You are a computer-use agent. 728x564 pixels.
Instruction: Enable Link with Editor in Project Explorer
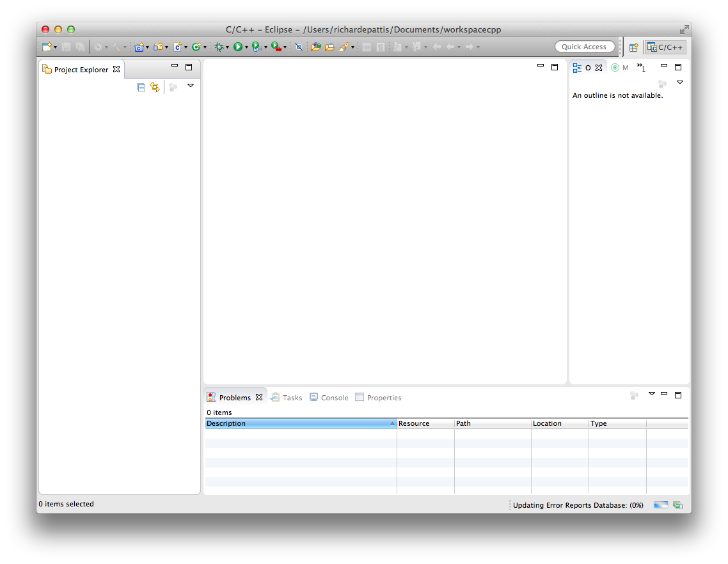155,87
